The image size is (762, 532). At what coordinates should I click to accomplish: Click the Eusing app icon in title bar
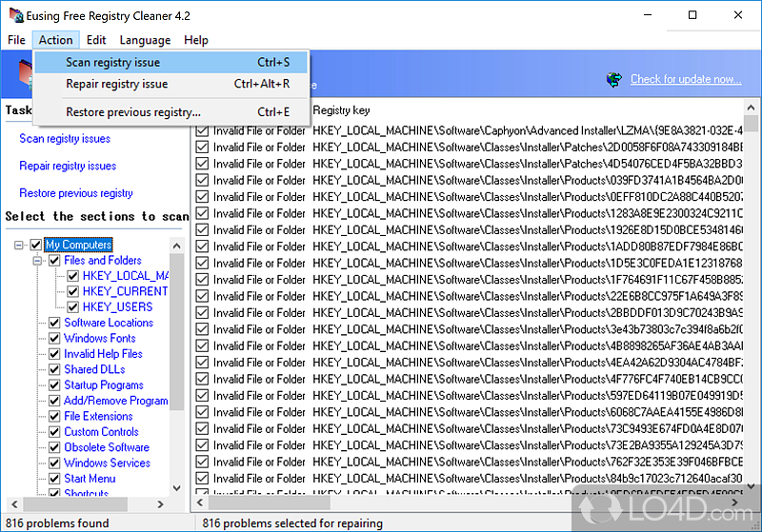tap(12, 14)
